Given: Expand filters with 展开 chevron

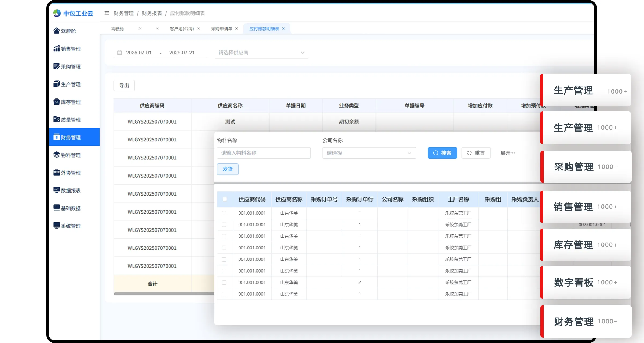Looking at the screenshot, I should pos(508,153).
